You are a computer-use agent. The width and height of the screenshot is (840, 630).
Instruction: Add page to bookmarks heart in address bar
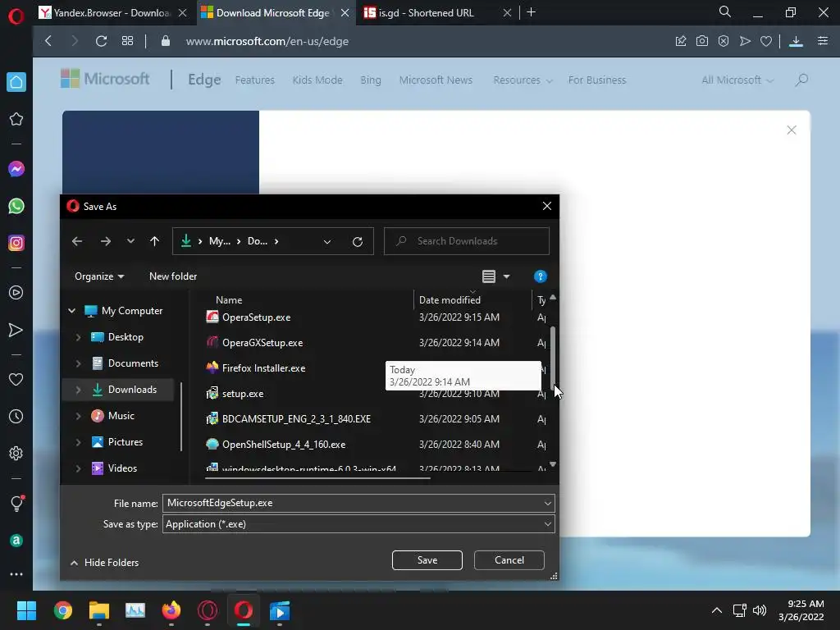[x=766, y=41]
